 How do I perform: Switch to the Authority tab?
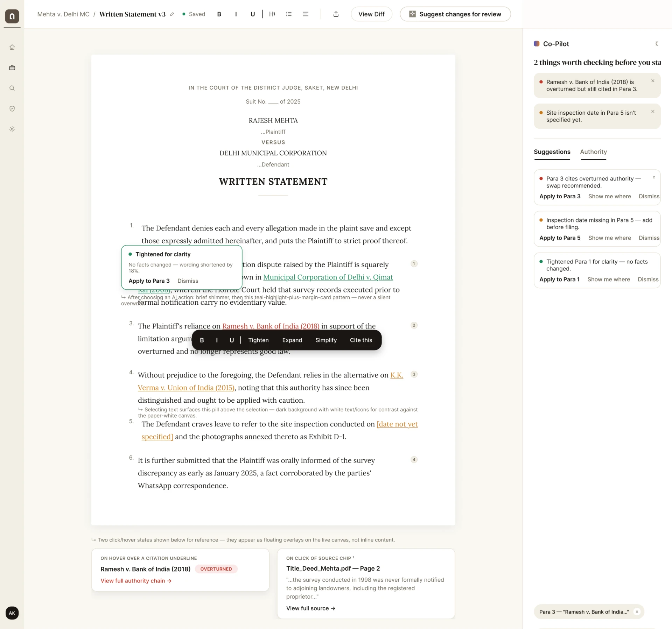pos(593,152)
